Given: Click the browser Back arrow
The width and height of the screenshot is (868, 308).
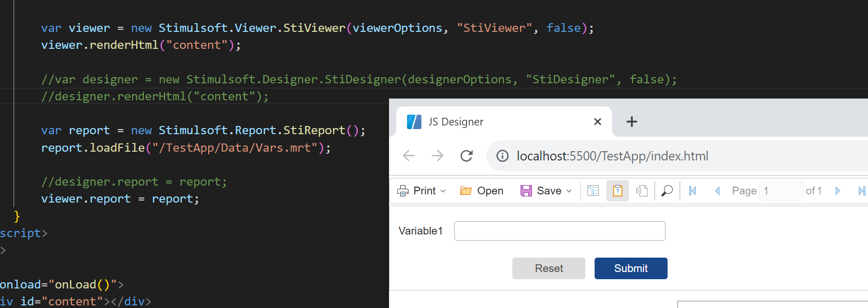Looking at the screenshot, I should coord(409,156).
